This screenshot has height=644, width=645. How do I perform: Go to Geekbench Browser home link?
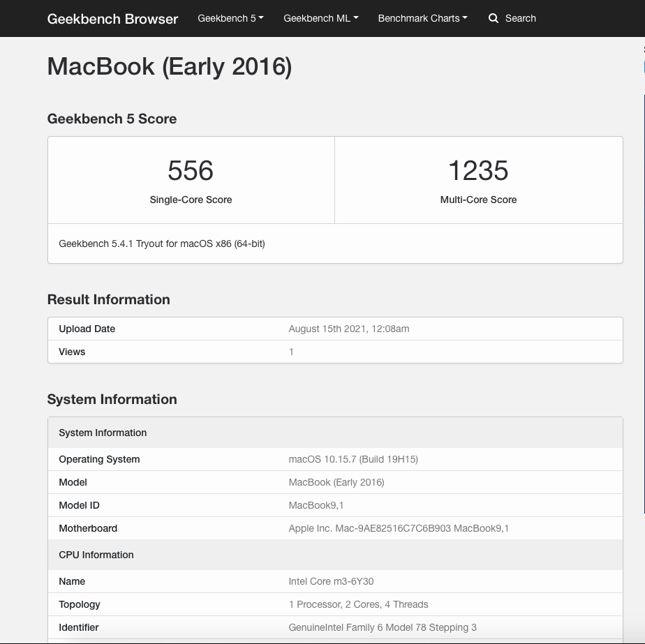pyautogui.click(x=112, y=19)
